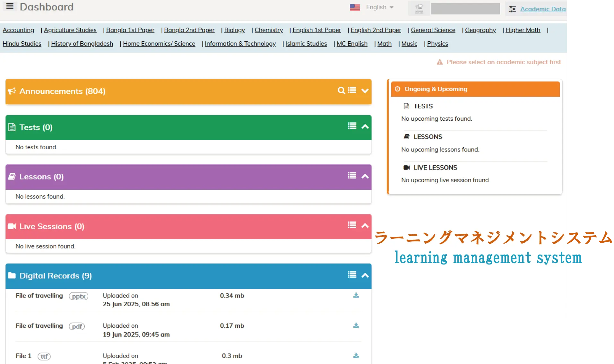Select the Accounting subject
The width and height of the screenshot is (614, 364).
coord(18,30)
